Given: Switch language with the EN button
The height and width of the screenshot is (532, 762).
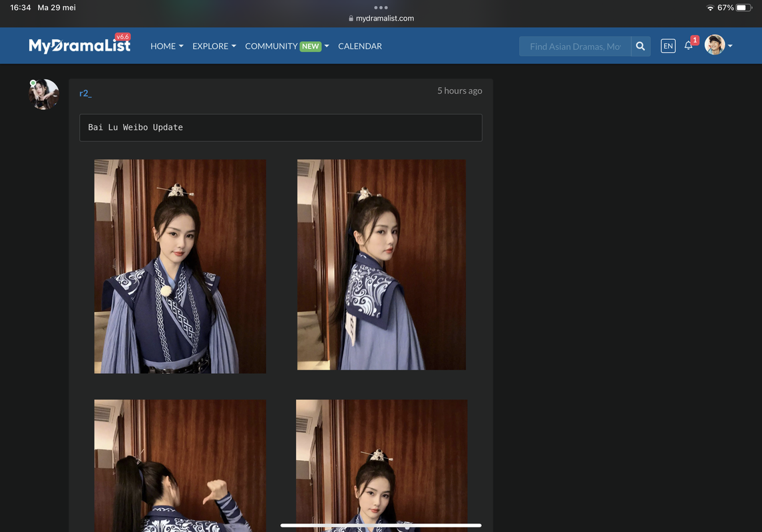Looking at the screenshot, I should (668, 46).
